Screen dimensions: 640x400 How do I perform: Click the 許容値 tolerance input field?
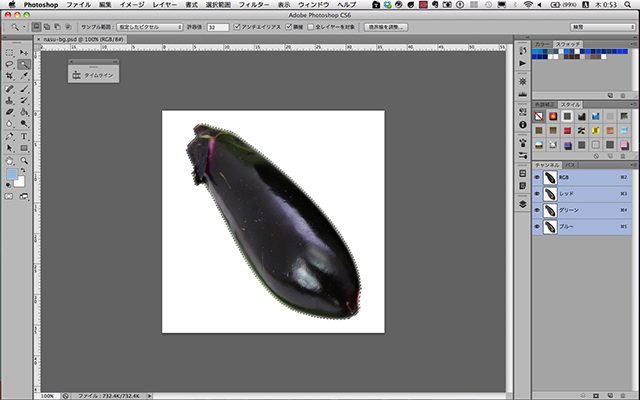pyautogui.click(x=217, y=27)
